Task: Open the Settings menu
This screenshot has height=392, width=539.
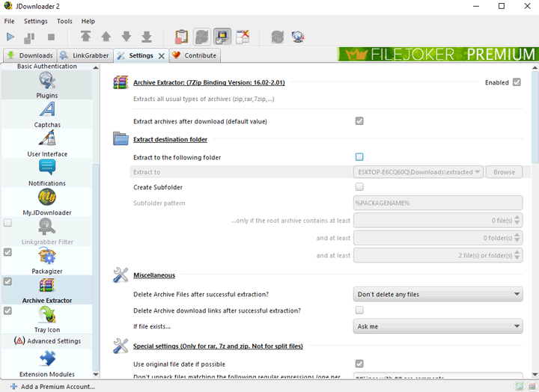Action: (x=36, y=21)
